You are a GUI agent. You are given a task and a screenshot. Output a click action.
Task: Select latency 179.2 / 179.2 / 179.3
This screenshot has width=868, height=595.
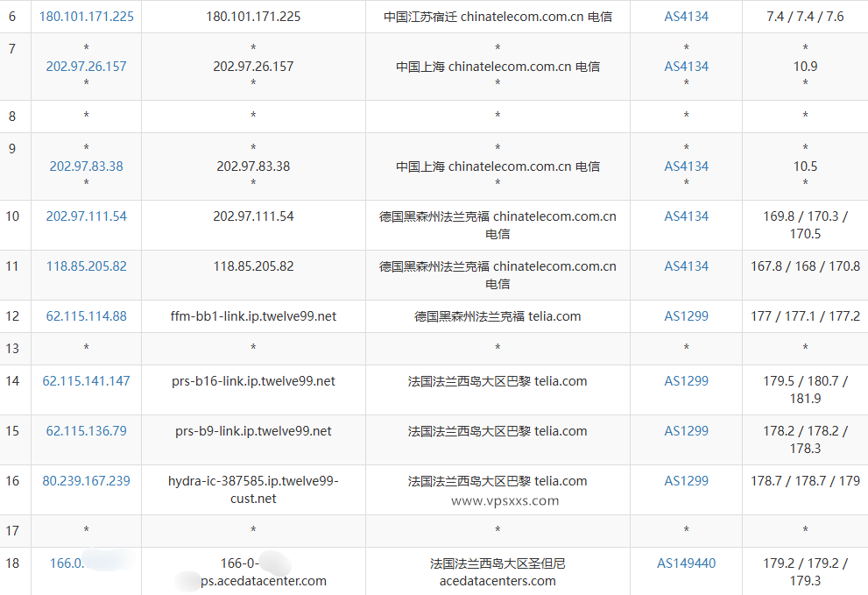tap(805, 571)
